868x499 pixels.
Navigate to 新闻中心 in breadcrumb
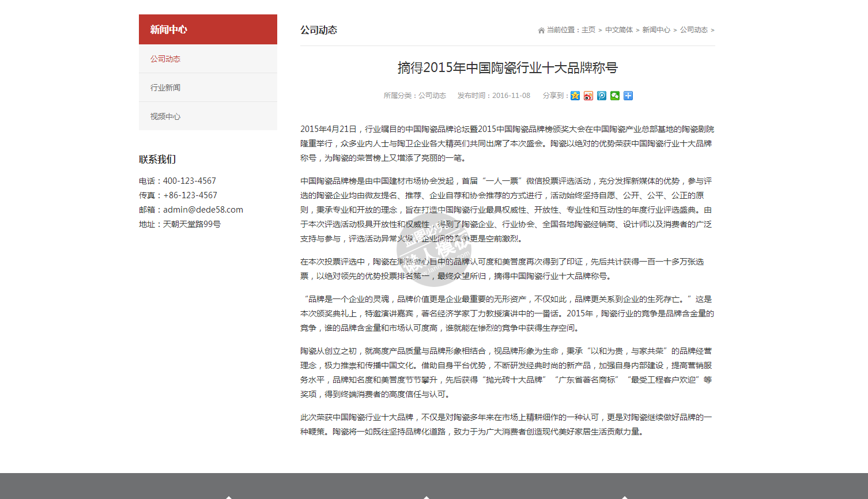coord(656,30)
